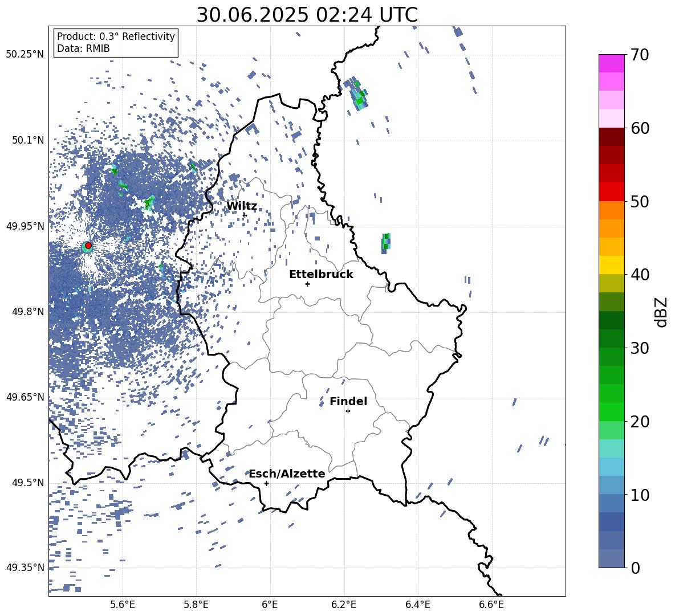The width and height of the screenshot is (675, 616).
Task: Click the 49.5°N latitude label
Action: (x=27, y=483)
